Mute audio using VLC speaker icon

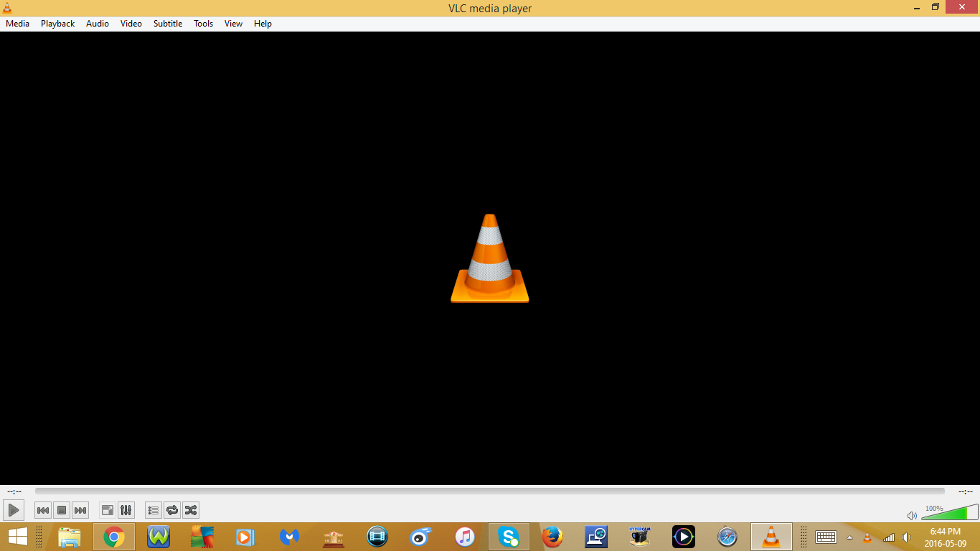[912, 515]
